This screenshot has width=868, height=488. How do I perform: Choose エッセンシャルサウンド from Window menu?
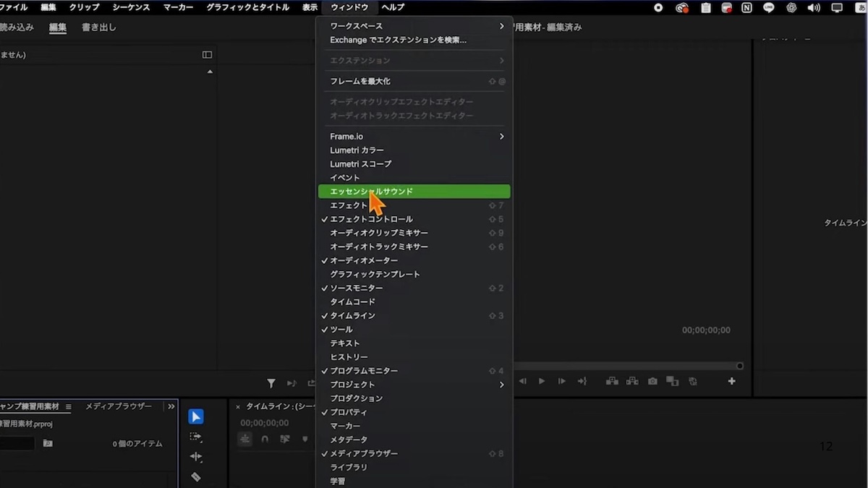point(414,192)
